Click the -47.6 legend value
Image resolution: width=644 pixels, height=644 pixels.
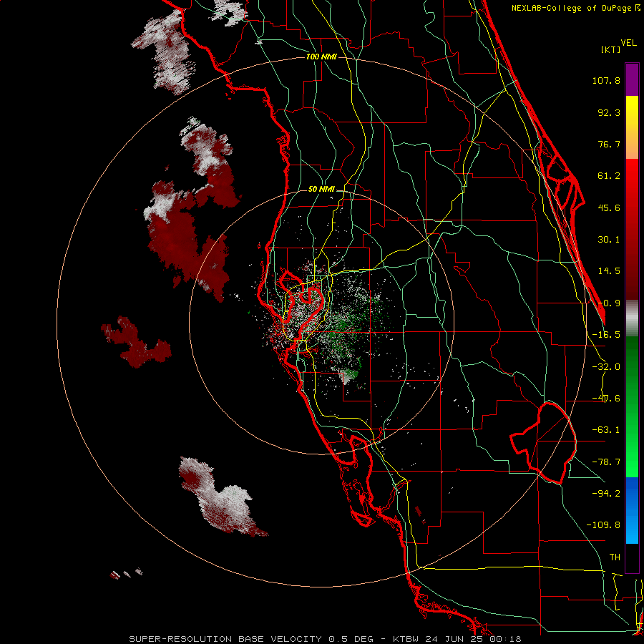[x=606, y=399]
